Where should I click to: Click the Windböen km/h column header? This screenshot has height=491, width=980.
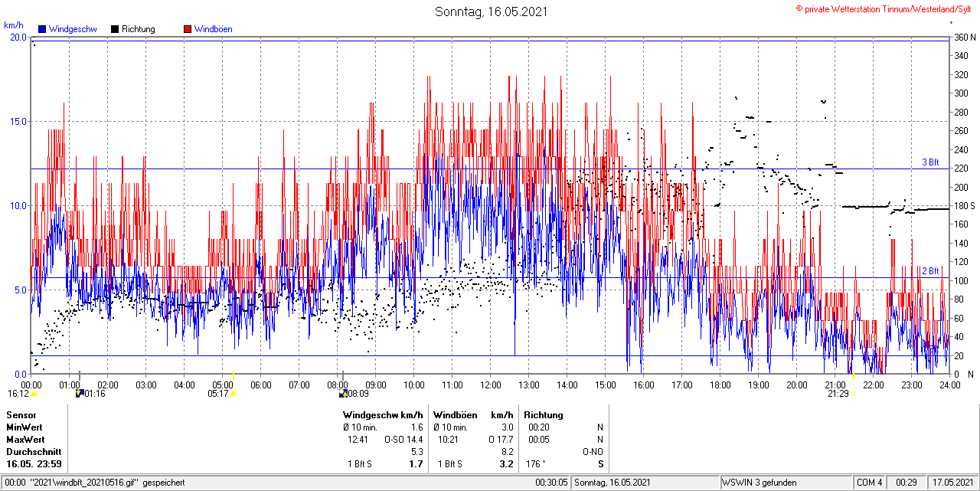click(x=472, y=414)
